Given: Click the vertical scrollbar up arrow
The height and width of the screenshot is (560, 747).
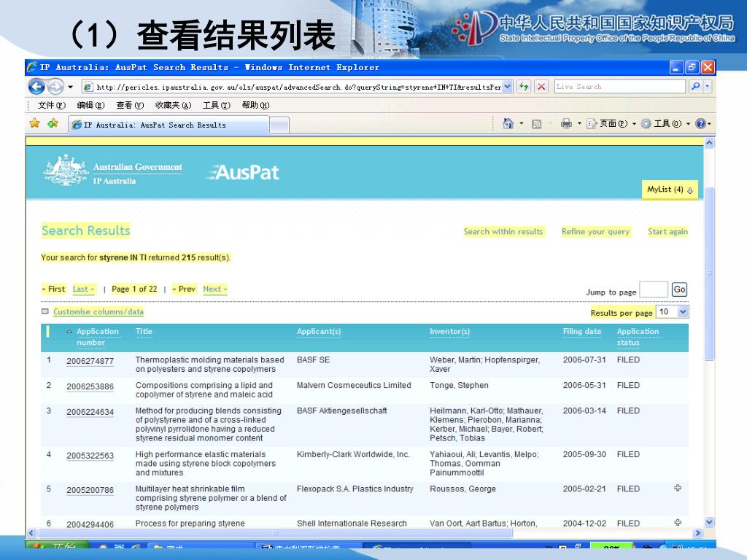Looking at the screenshot, I should click(709, 143).
